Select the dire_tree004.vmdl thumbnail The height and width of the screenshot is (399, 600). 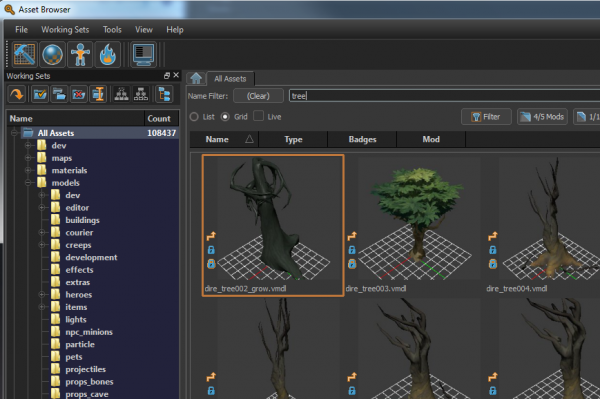pos(543,226)
